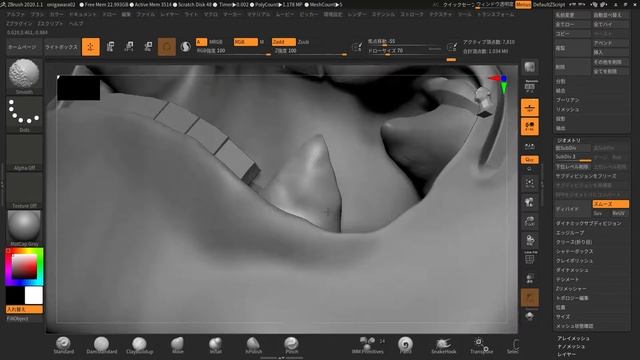Viewport: 640px width, 360px height.
Task: Select the DamStandard brush
Action: (102, 345)
